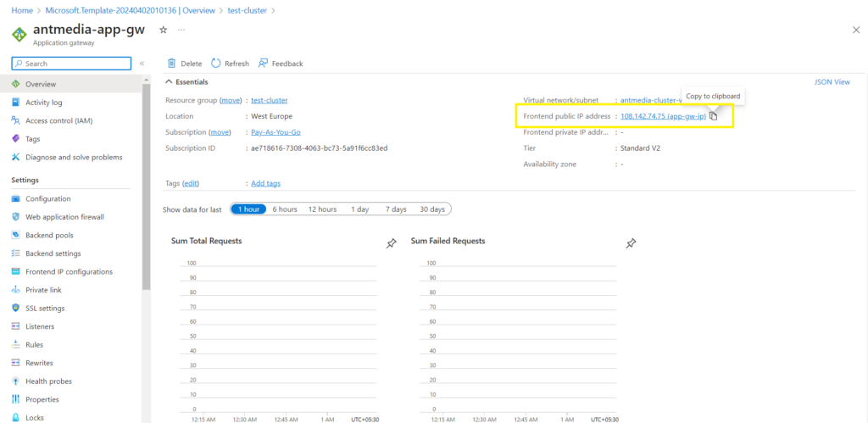Select the subscription ID text
Image resolution: width=868 pixels, height=423 pixels.
pyautogui.click(x=320, y=148)
